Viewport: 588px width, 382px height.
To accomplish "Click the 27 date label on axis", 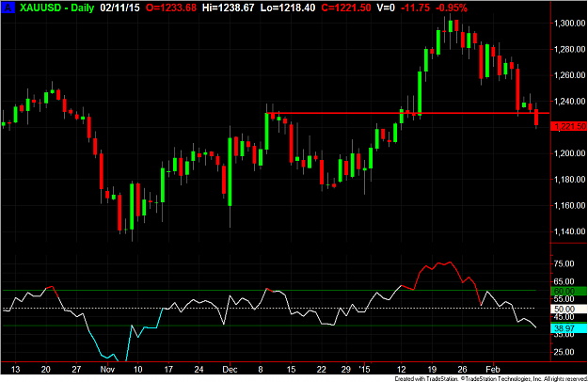I will [x=76, y=369].
